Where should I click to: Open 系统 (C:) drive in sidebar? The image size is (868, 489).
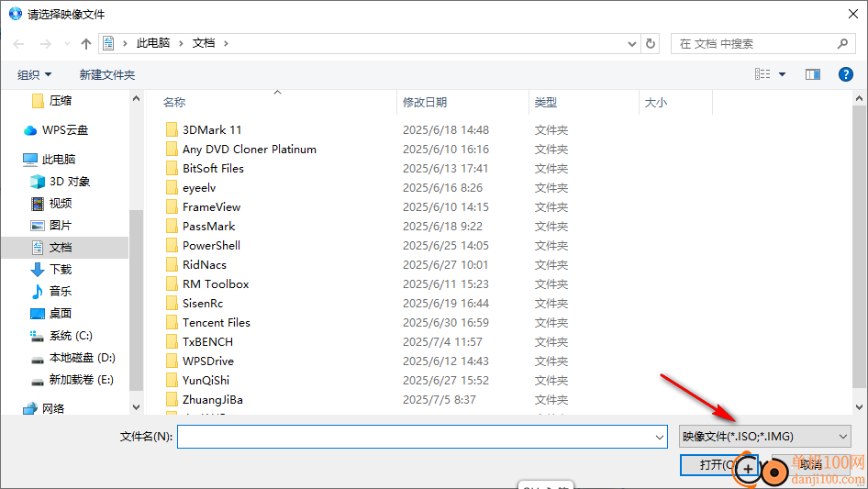coord(71,336)
